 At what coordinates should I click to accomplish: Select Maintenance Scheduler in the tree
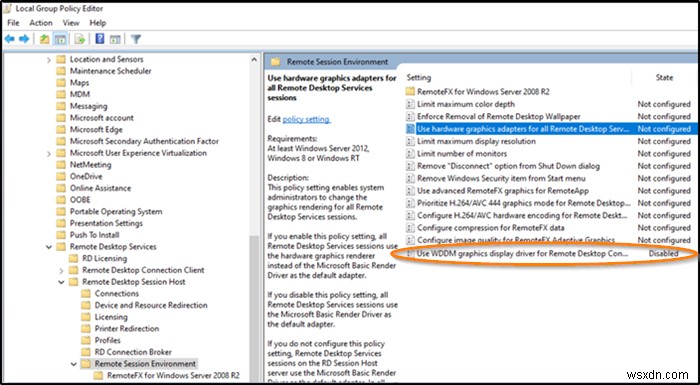(x=110, y=71)
